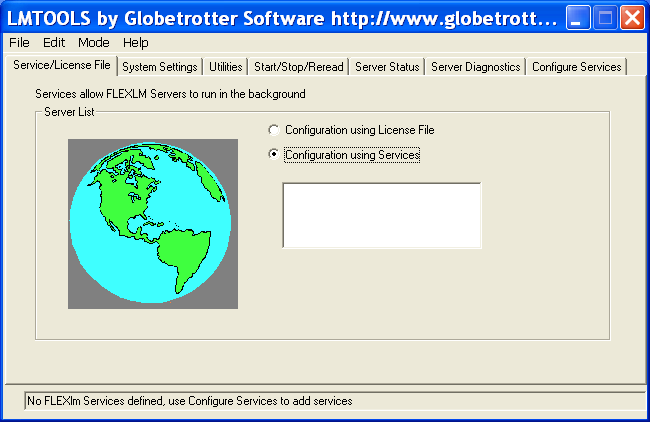Screen dimensions: 650x422
Task: Click the status bar message about FLEXlm Services
Action: (189, 401)
